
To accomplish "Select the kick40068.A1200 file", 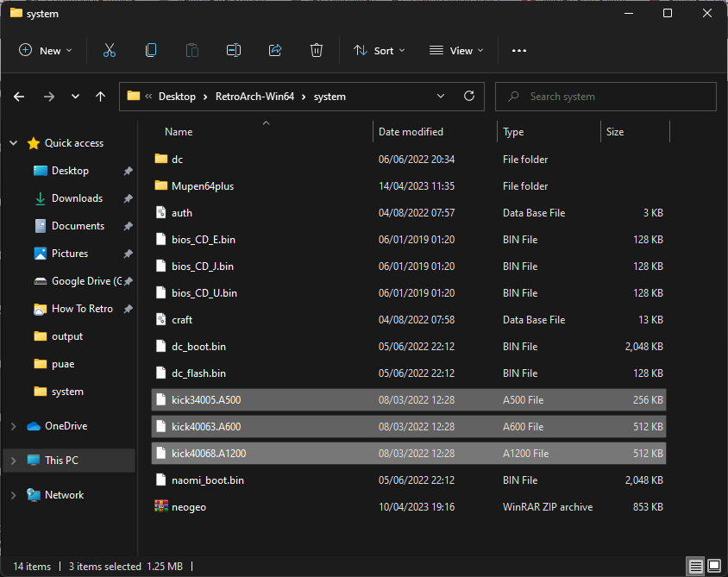I will tap(409, 454).
